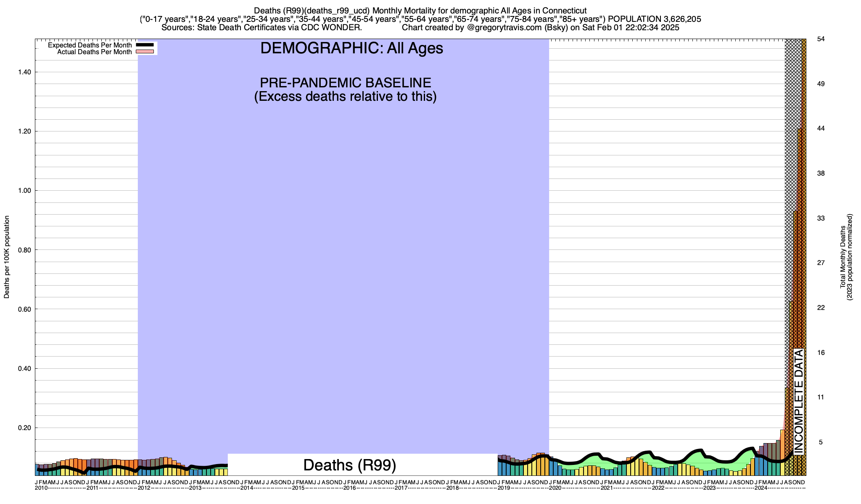This screenshot has width=861, height=504.
Task: Click the 2015 year label on x-axis
Action: coord(298,488)
